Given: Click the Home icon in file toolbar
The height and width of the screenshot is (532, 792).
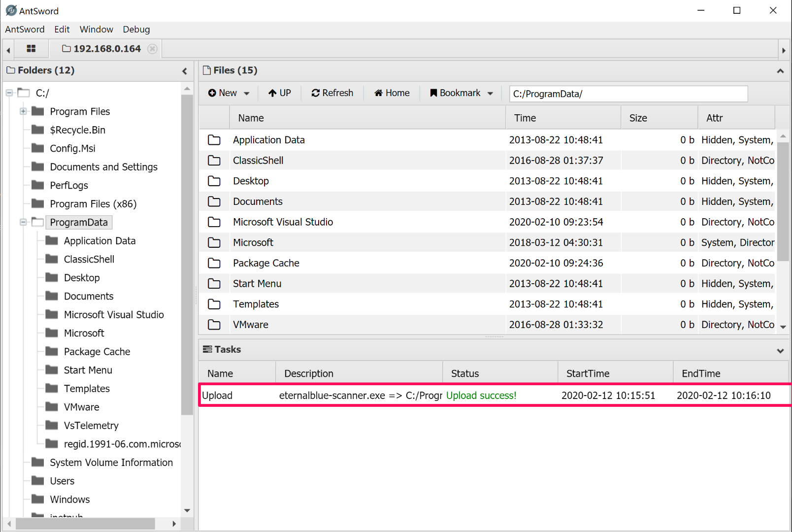Looking at the screenshot, I should click(x=378, y=93).
